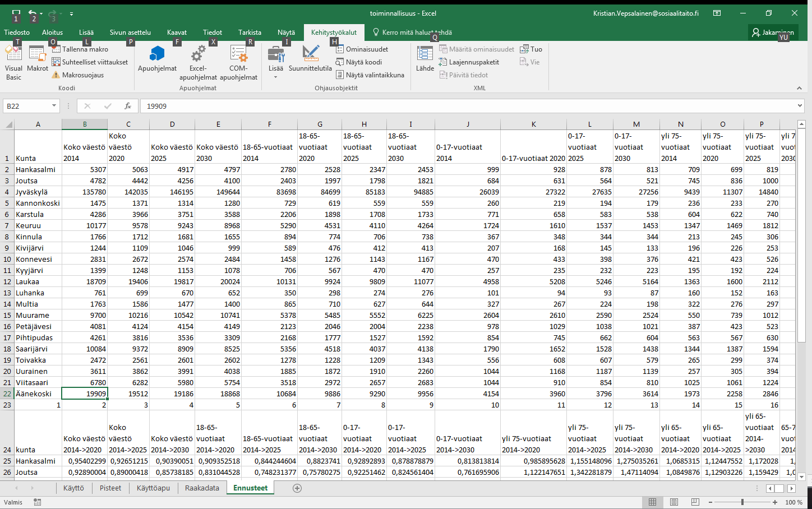Viewport: 812px width, 509px height.
Task: Click vertical scrollbar down arrow
Action: tap(801, 477)
